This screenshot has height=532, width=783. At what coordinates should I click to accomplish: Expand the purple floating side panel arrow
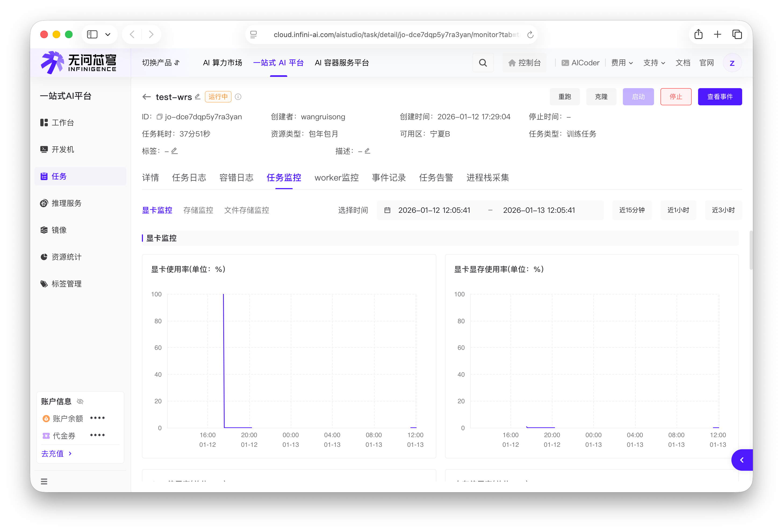(742, 460)
